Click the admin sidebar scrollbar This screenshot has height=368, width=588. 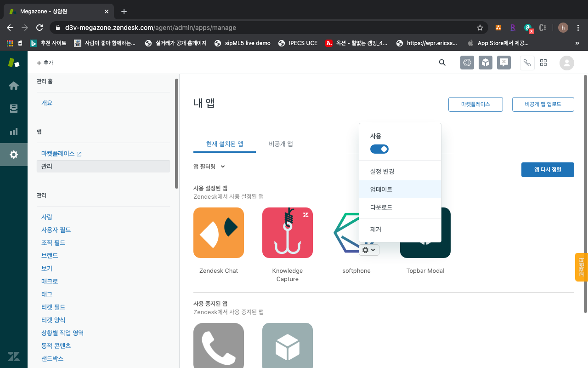176,133
